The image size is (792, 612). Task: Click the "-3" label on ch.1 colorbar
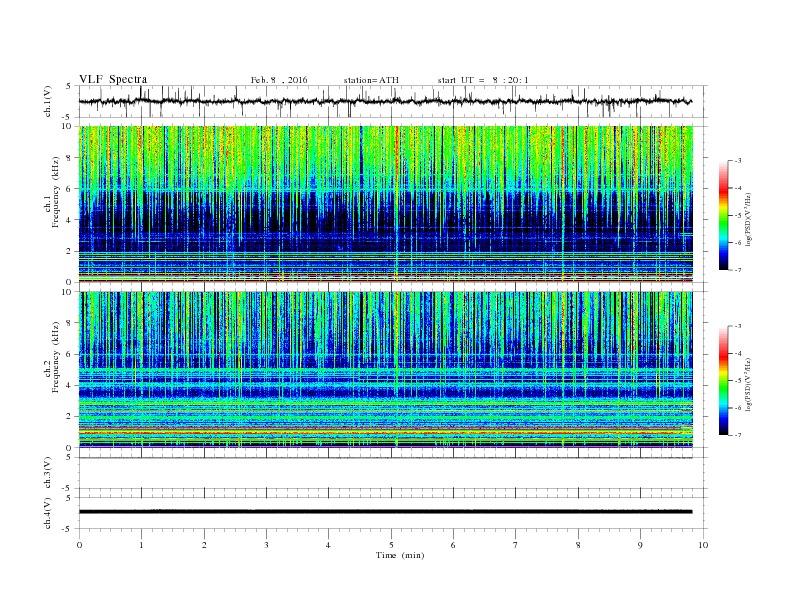(x=738, y=161)
